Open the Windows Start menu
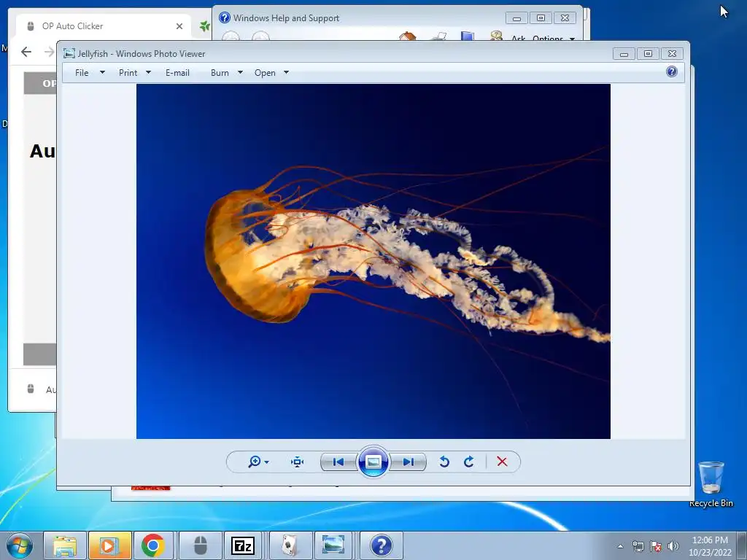Viewport: 747px width, 560px height. pyautogui.click(x=20, y=545)
